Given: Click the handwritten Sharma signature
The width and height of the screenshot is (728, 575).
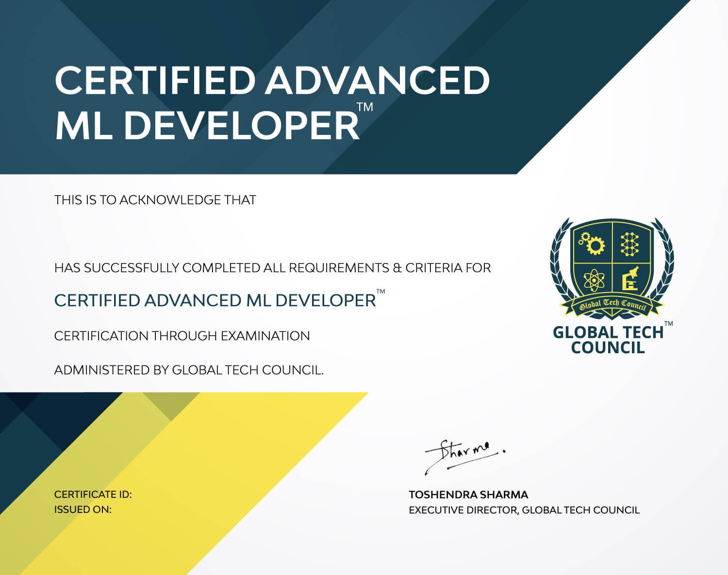Looking at the screenshot, I should pyautogui.click(x=465, y=457).
